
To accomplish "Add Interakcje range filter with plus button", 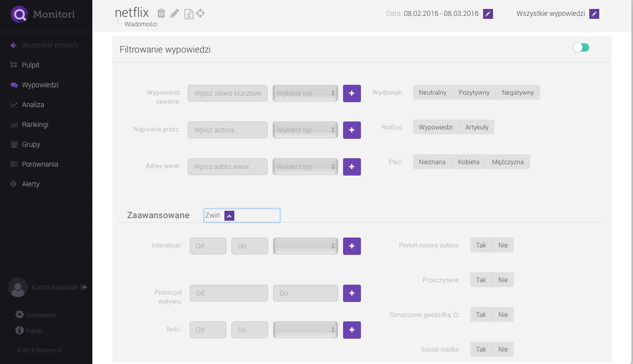I will tap(352, 246).
